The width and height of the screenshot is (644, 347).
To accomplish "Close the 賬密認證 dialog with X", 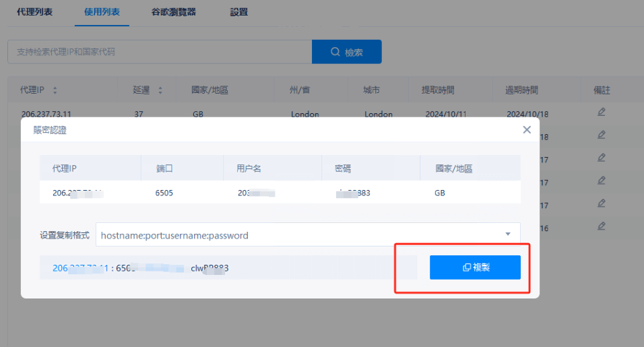I will click(527, 130).
